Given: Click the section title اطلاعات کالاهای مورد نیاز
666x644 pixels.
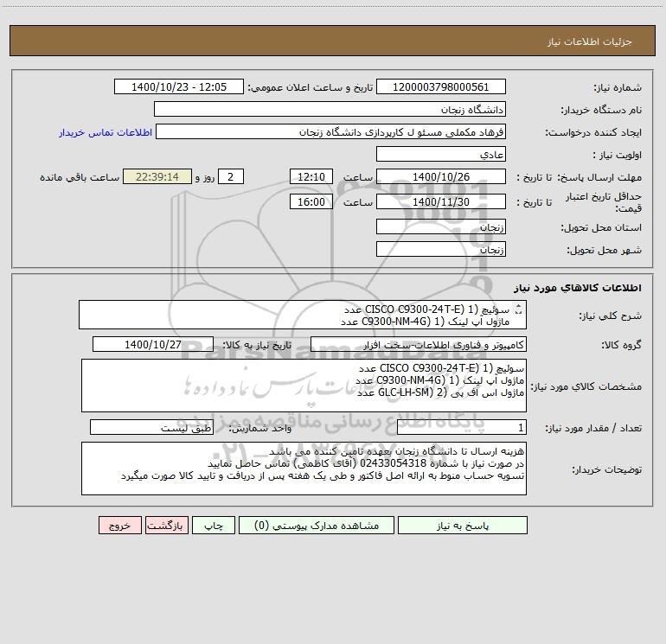Looking at the screenshot, I should [578, 288].
